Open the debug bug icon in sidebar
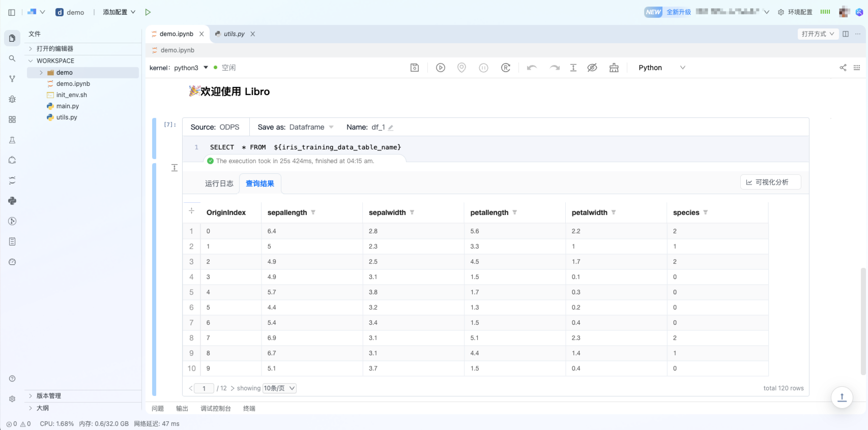This screenshot has width=868, height=430. pos(12,99)
